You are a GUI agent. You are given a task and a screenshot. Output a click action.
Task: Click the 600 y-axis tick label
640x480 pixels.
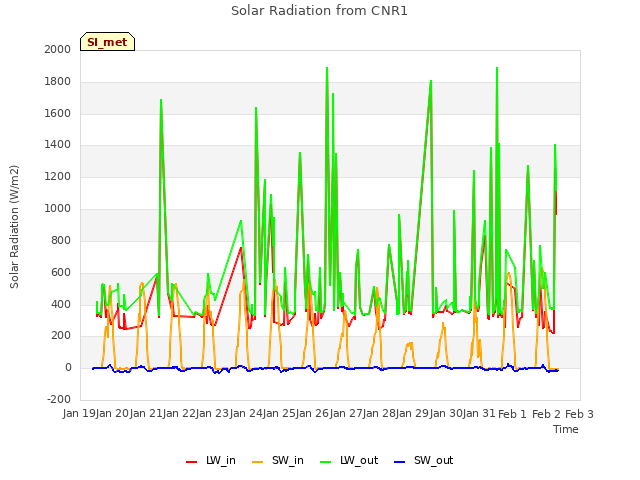coord(61,272)
